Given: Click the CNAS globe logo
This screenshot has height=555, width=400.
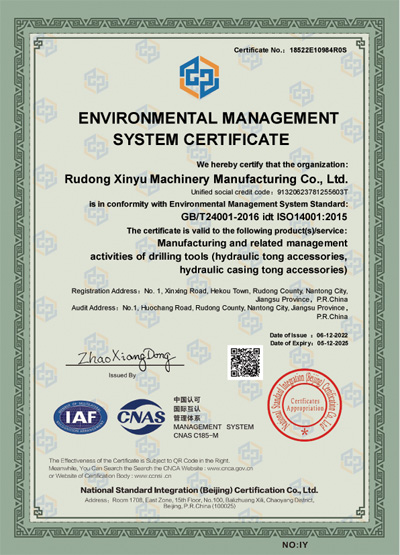Looking at the screenshot, I should coord(141,417).
